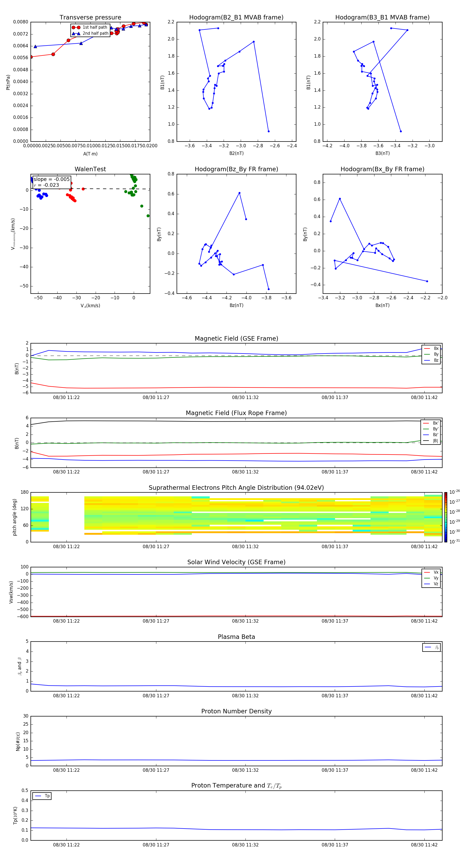
Task: Click the 'Np(#/cc)' axis label
Action: [18, 741]
